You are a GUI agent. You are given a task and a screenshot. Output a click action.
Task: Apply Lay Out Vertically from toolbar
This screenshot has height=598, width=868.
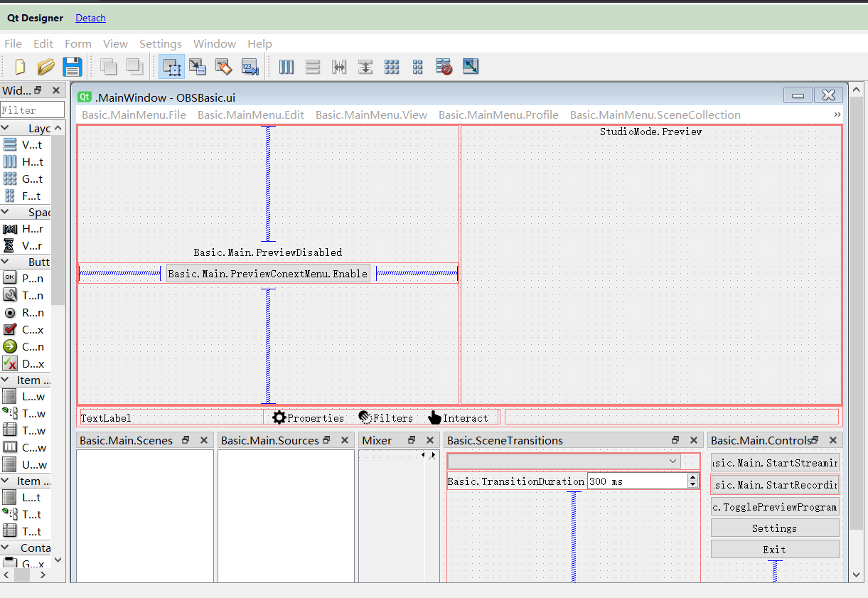pyautogui.click(x=313, y=67)
